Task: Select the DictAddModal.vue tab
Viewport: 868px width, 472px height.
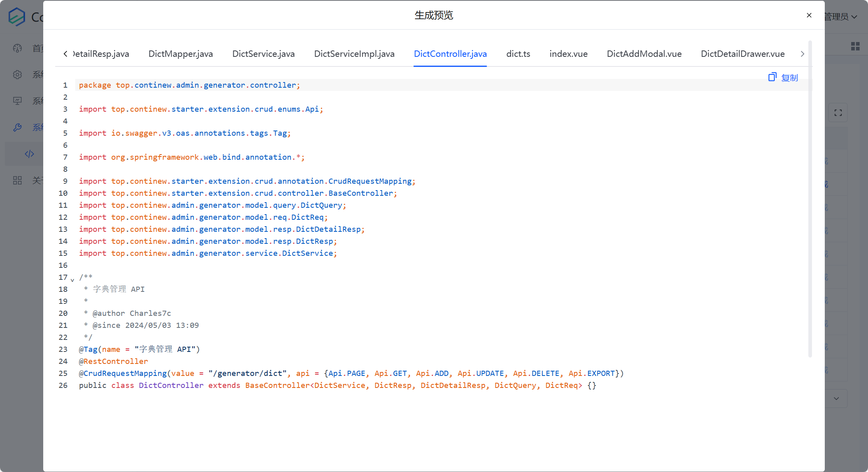Action: point(644,54)
